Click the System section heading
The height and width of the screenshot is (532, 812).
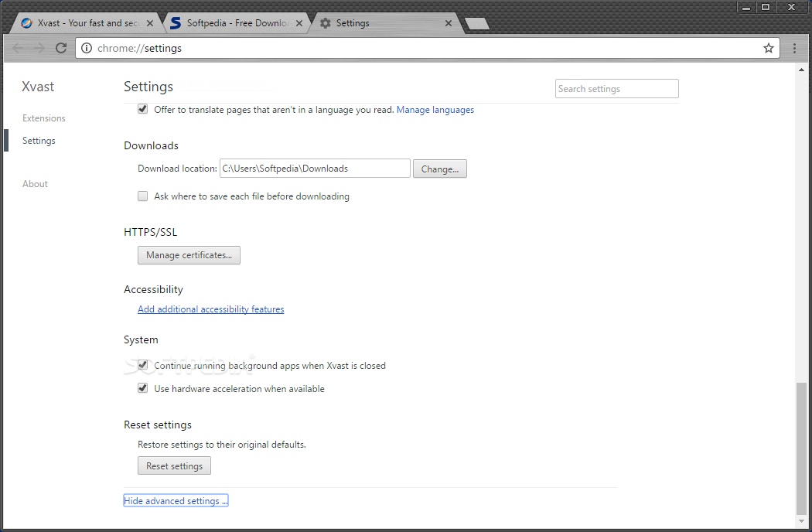click(141, 339)
